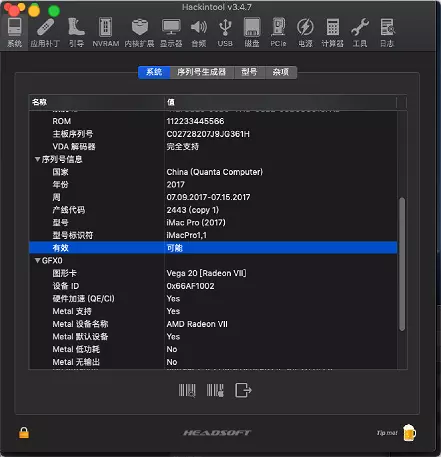
Task: Select the Metal 设备名称 row
Action: pos(213,324)
